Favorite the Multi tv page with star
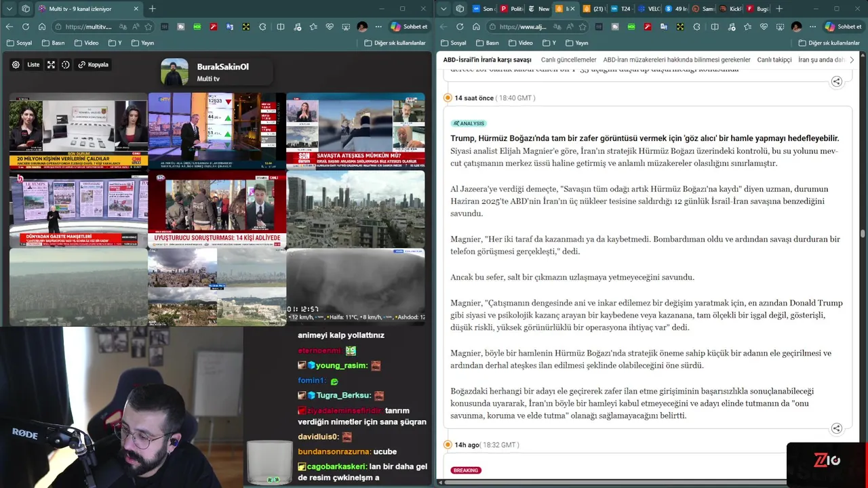Viewport: 868px width, 488px height. click(149, 26)
